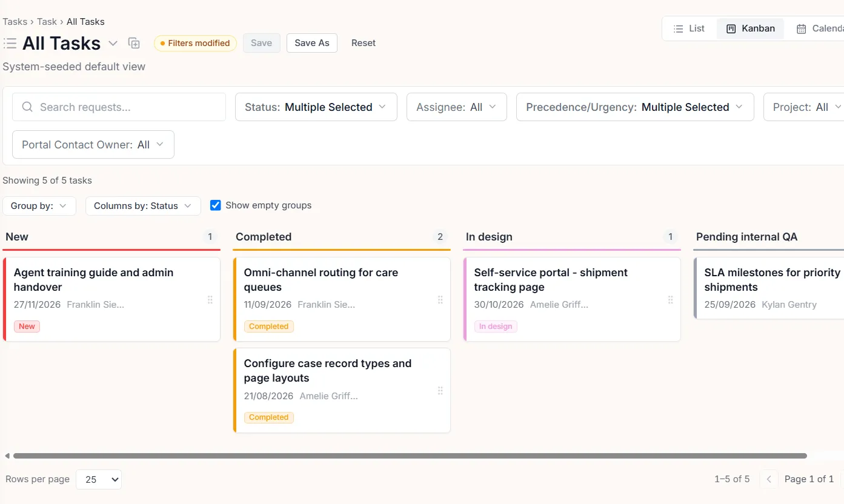Click drag handle on Self-service portal card
Screen dimensions: 844x504
click(x=671, y=299)
